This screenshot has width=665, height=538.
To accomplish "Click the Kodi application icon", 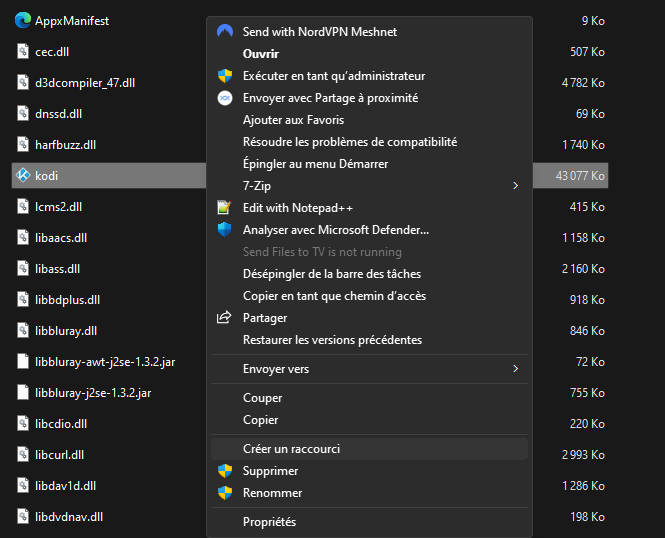I will point(23,175).
